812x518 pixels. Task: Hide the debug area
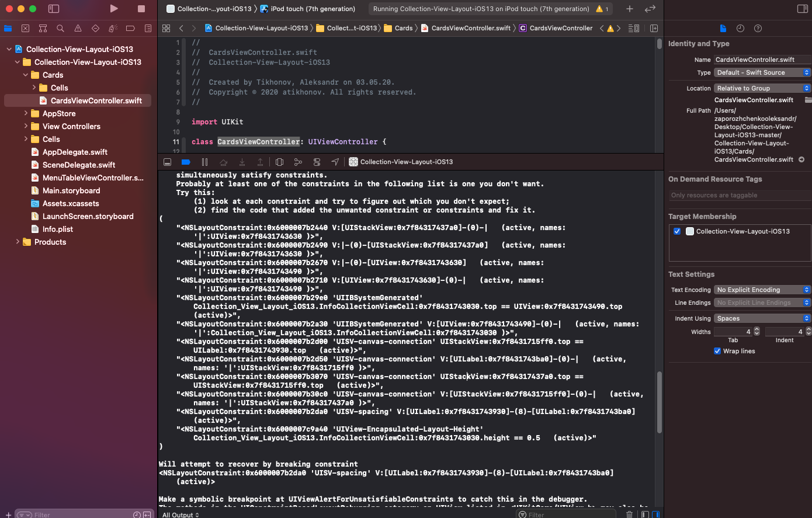[x=167, y=162]
